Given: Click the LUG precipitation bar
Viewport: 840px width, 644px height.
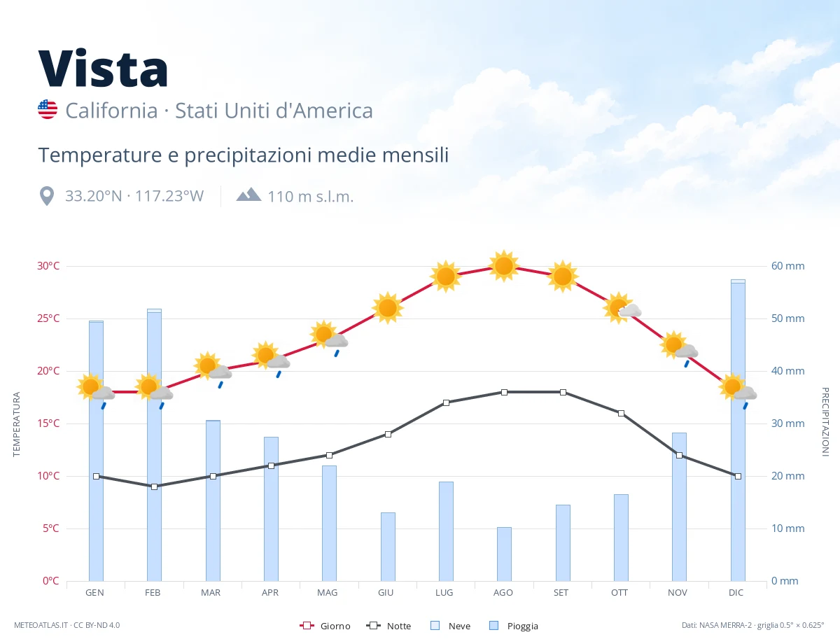Looking at the screenshot, I should coord(446,531).
